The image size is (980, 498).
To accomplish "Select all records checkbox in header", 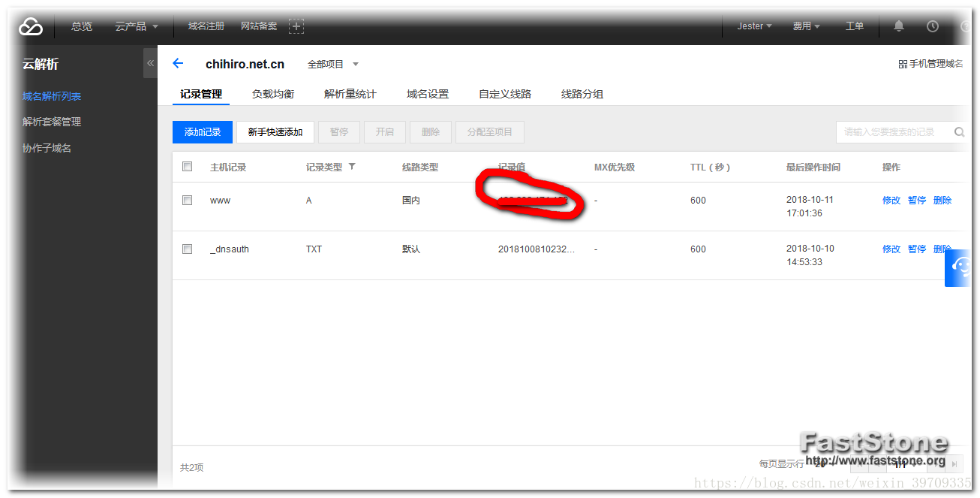I will pyautogui.click(x=188, y=167).
